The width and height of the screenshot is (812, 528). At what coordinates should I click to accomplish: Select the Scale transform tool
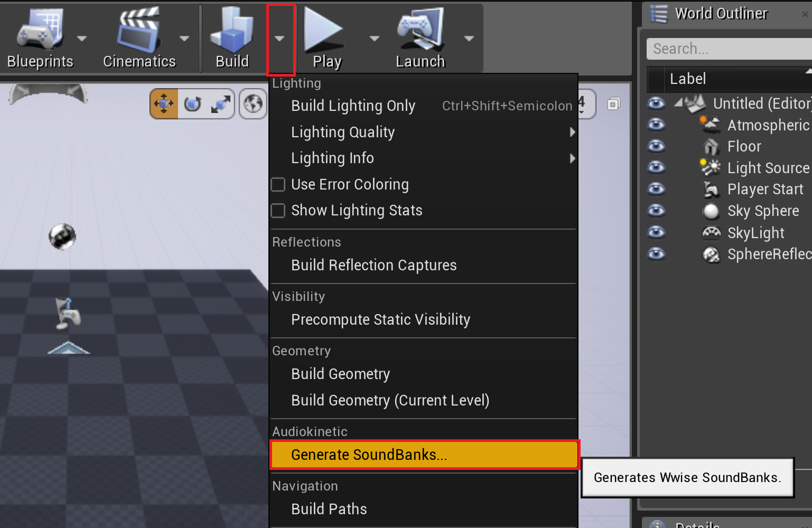[x=221, y=103]
